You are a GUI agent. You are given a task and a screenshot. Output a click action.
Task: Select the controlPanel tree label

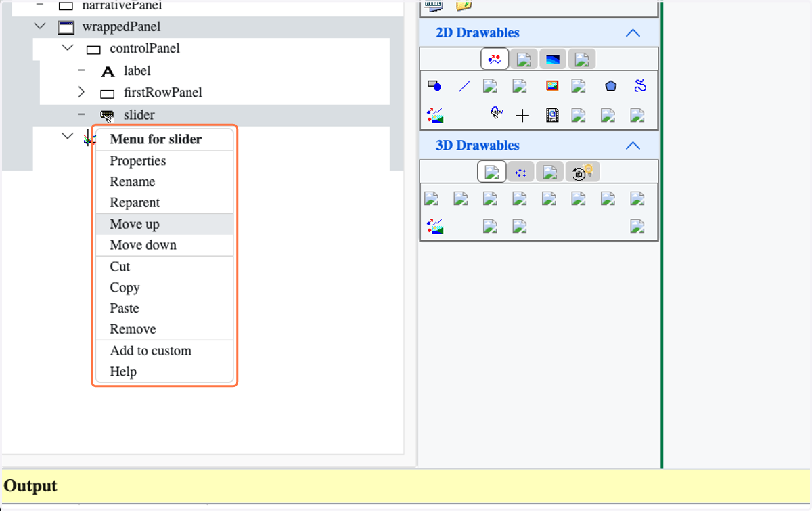coord(145,49)
